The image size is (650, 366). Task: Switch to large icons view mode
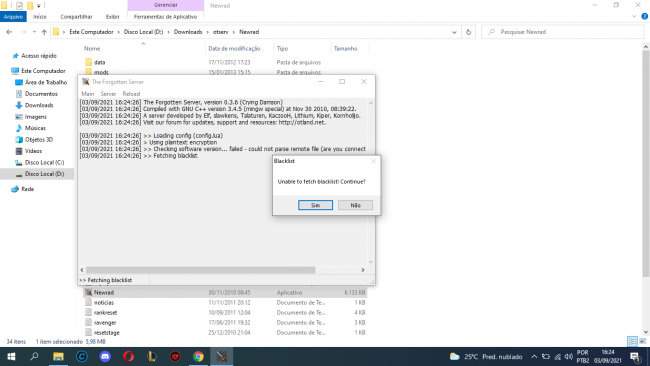[643, 342]
